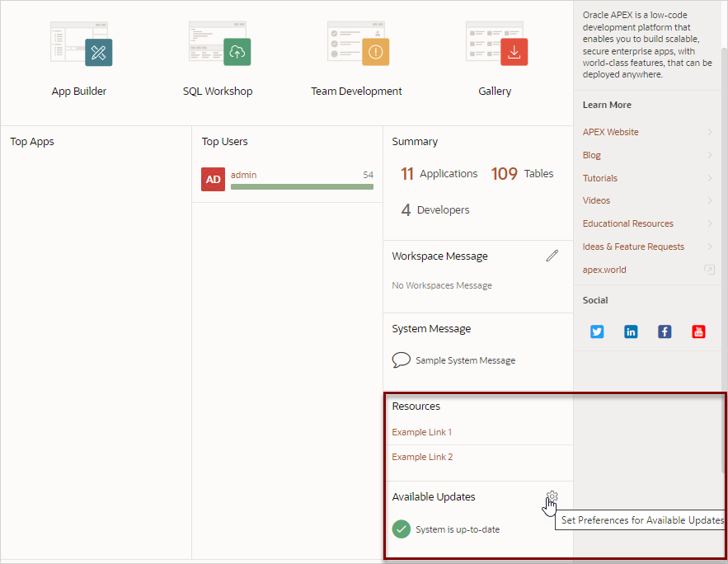Click the AD admin user avatar
728x564 pixels.
click(x=213, y=179)
